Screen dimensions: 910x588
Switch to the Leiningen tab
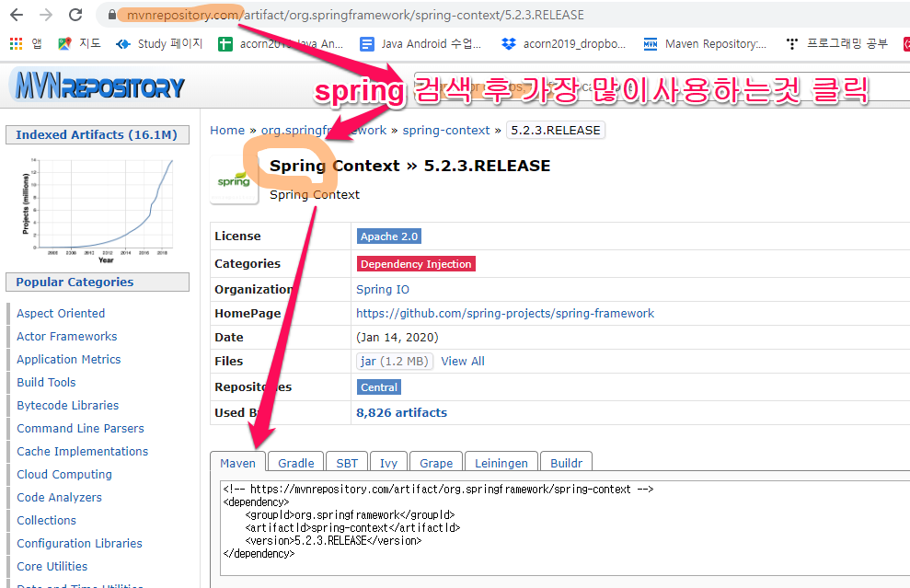[x=501, y=463]
